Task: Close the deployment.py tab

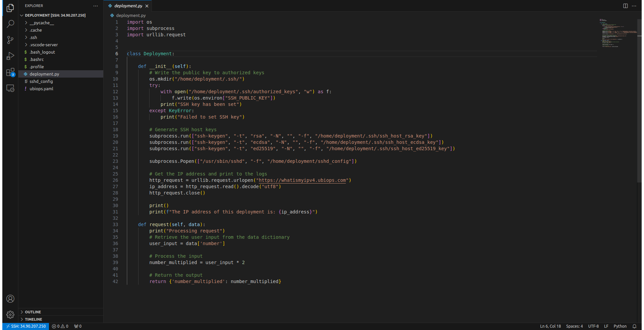Action: coord(147,6)
